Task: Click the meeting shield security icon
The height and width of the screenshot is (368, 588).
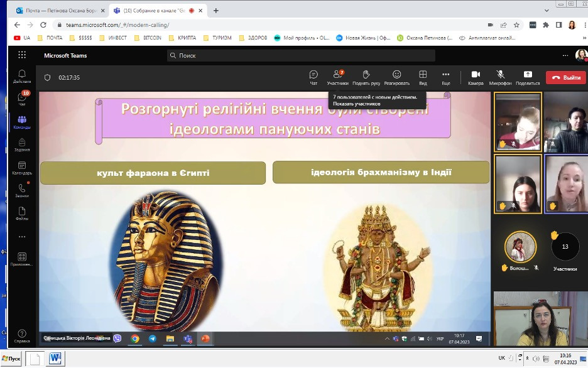Action: pos(47,78)
